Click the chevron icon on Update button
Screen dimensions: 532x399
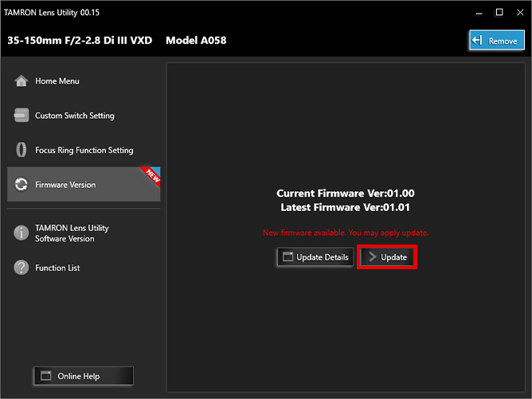click(373, 256)
